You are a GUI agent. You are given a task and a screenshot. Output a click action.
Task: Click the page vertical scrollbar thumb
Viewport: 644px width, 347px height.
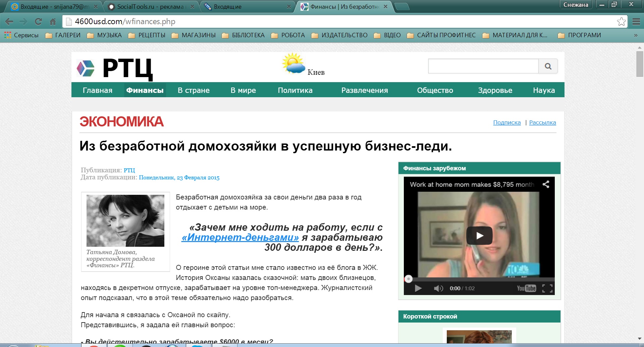pyautogui.click(x=639, y=64)
